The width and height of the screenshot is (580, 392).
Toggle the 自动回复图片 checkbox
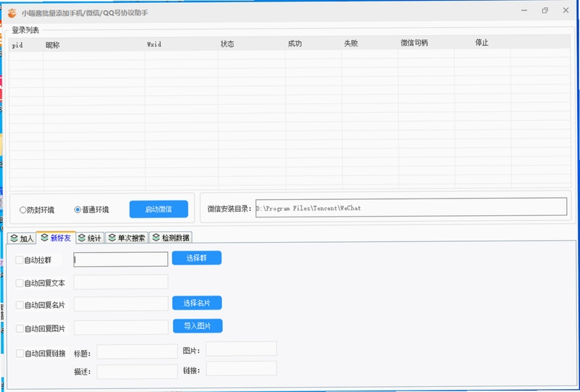[20, 329]
